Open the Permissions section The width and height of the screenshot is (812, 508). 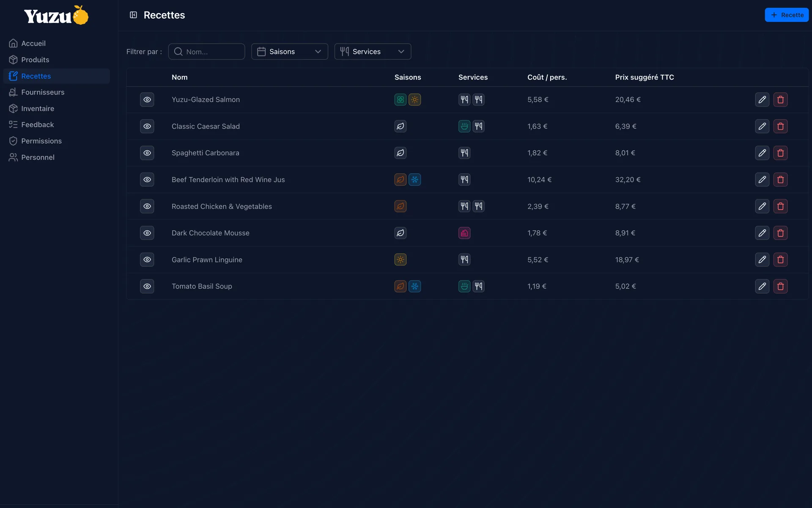coord(56,141)
